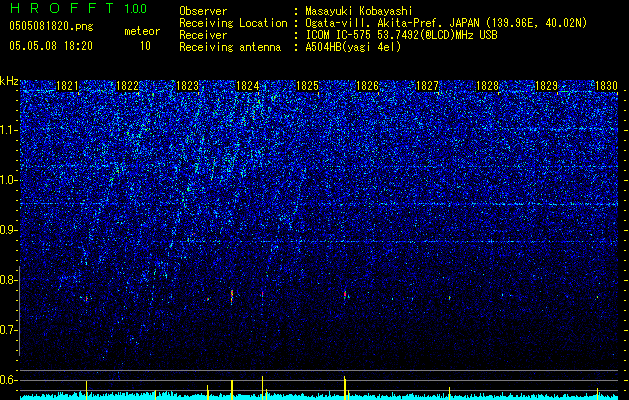Click the red meteor echo near 1826
629x400 pixels.
pyautogui.click(x=345, y=294)
